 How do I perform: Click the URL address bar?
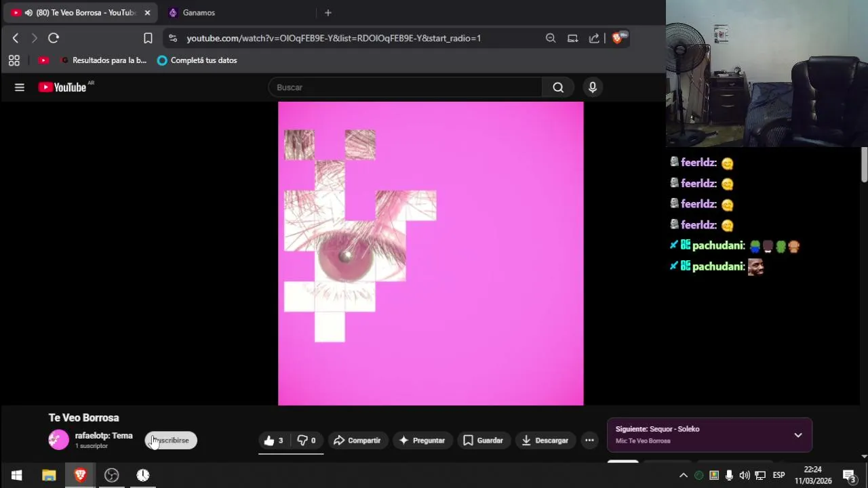click(x=334, y=39)
